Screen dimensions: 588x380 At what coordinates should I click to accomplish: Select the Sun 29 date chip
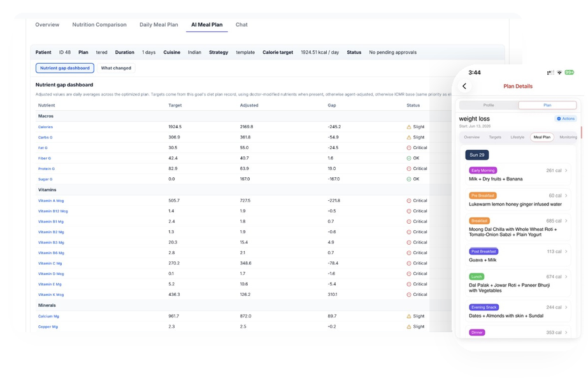click(x=477, y=155)
